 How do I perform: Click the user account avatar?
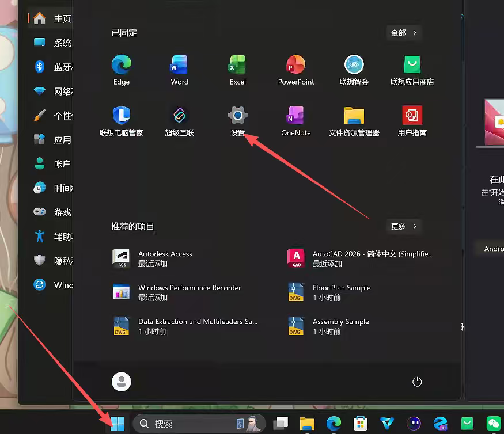(122, 382)
